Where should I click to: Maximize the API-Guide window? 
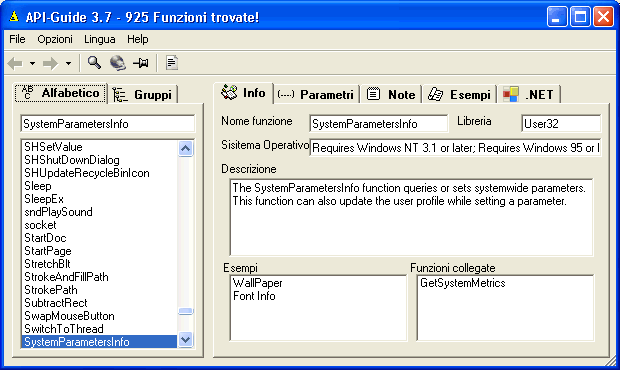580,17
